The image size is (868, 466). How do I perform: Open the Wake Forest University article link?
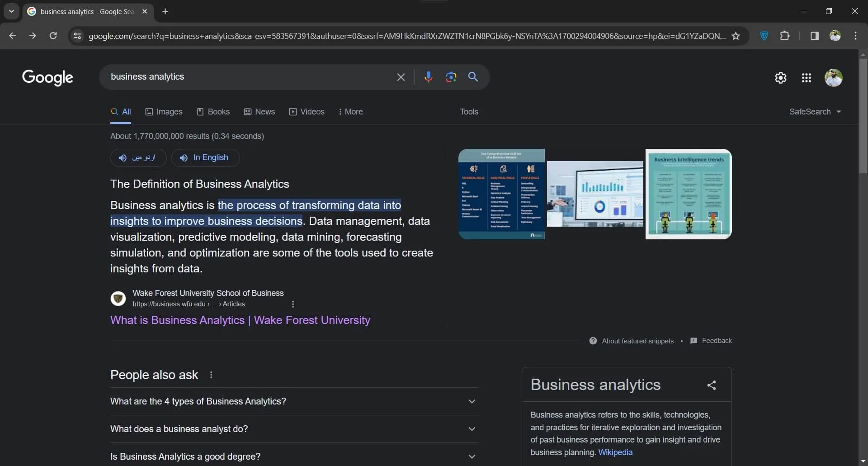(240, 320)
